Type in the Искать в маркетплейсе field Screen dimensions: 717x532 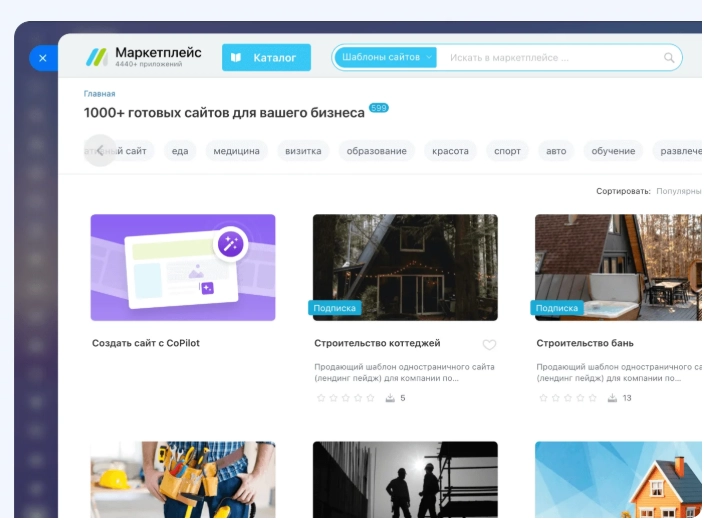tap(550, 58)
